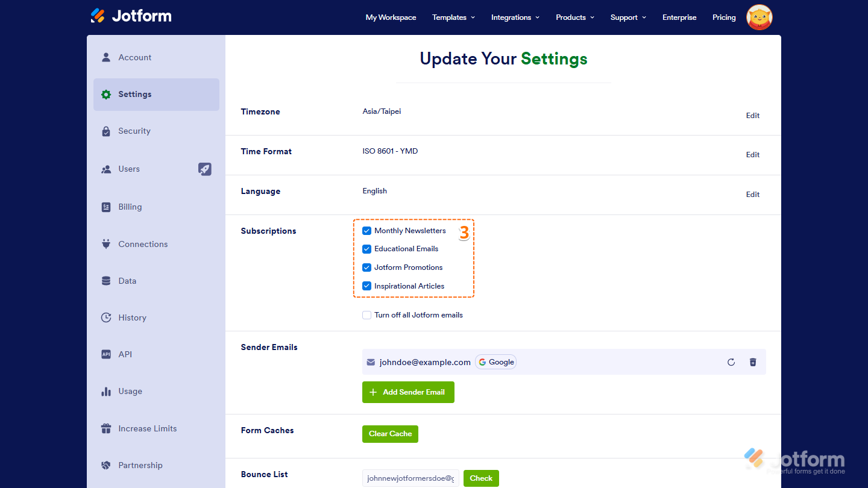
Task: Open Usage via the bar chart icon
Action: [x=106, y=391]
